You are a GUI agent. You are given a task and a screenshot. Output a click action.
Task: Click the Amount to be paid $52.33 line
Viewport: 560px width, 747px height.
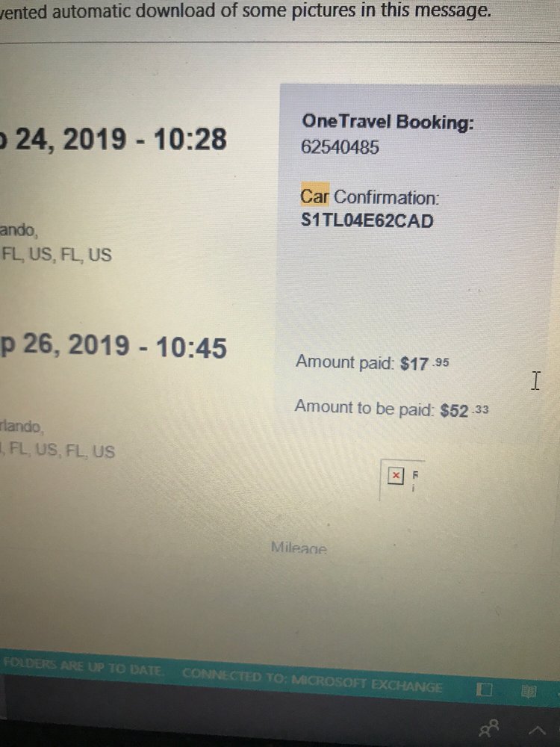coord(391,409)
